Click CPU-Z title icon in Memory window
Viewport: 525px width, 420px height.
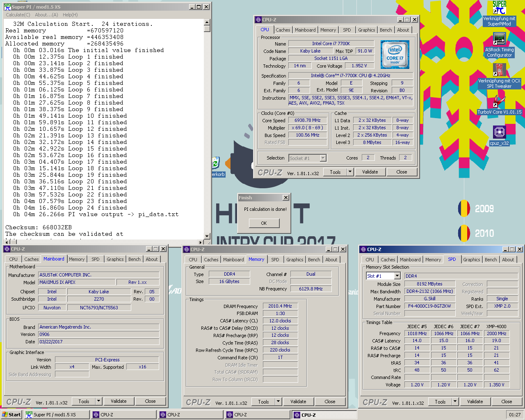pyautogui.click(x=186, y=249)
